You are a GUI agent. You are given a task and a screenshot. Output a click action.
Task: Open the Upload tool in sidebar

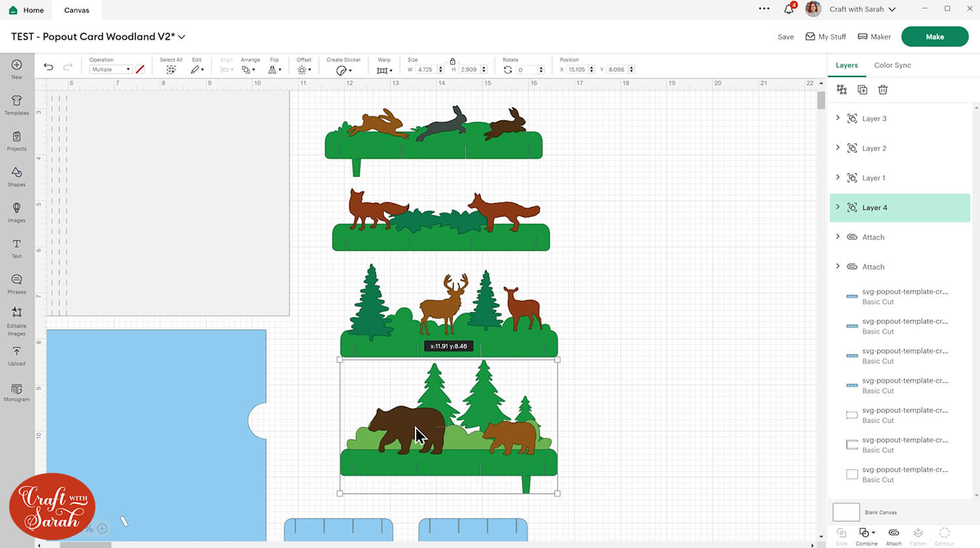(16, 356)
